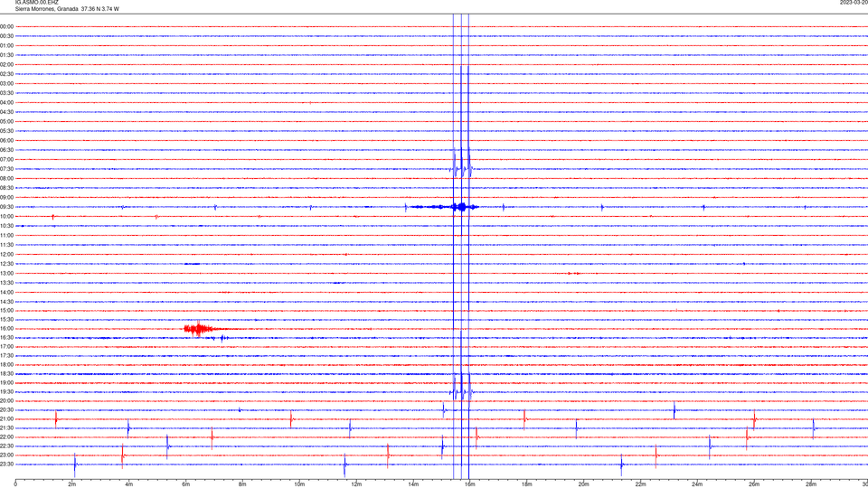Click the 24m tick label on axis
The image size is (868, 488).
coord(697,484)
